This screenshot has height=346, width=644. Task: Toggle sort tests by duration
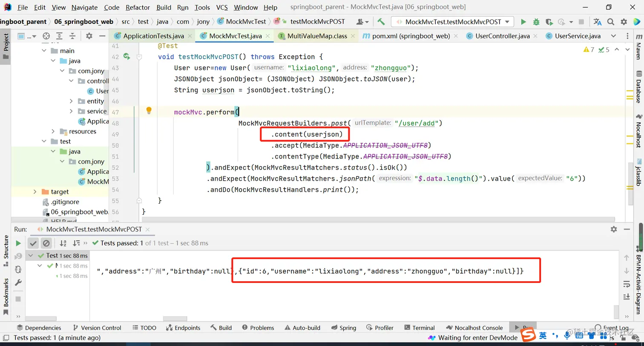pyautogui.click(x=76, y=243)
